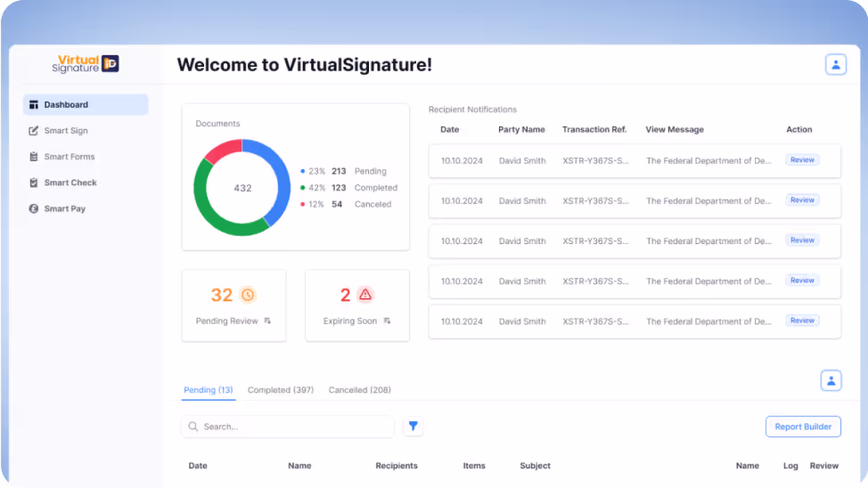Click the 32 Pending Review count

click(221, 295)
